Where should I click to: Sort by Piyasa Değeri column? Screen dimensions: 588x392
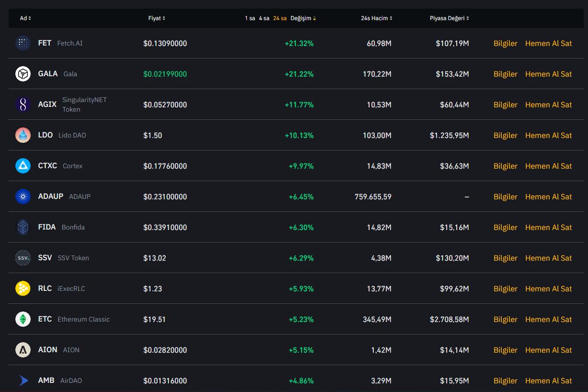coord(449,18)
